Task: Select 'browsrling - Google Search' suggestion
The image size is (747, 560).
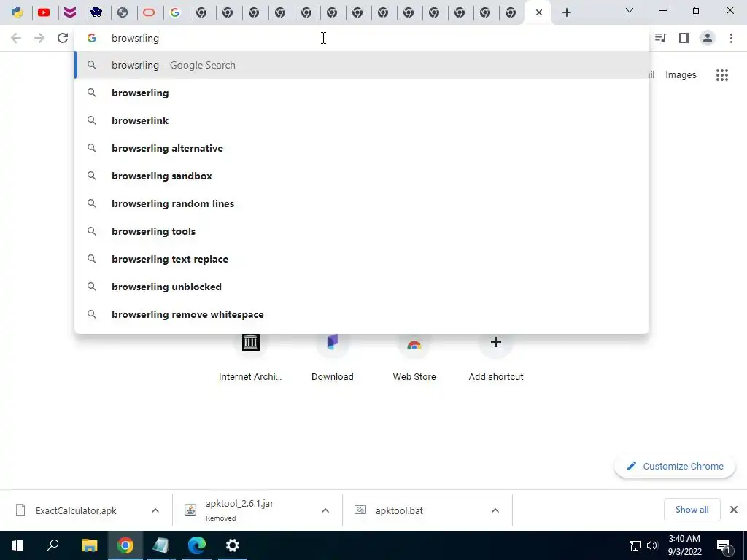Action: click(x=362, y=65)
